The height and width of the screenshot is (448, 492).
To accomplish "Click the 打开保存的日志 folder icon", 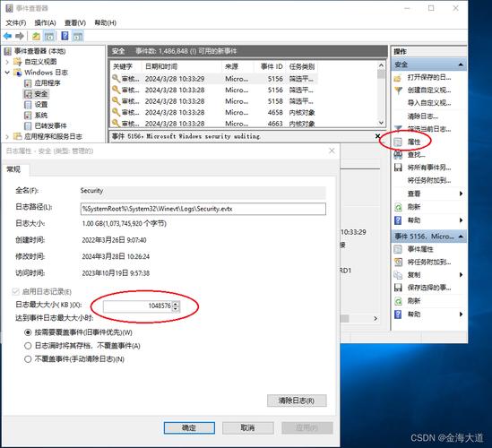I will [398, 78].
